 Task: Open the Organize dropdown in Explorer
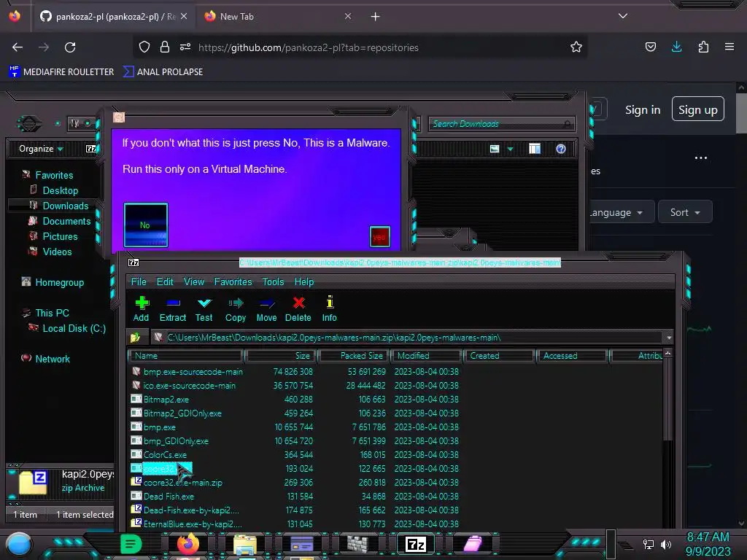click(41, 149)
